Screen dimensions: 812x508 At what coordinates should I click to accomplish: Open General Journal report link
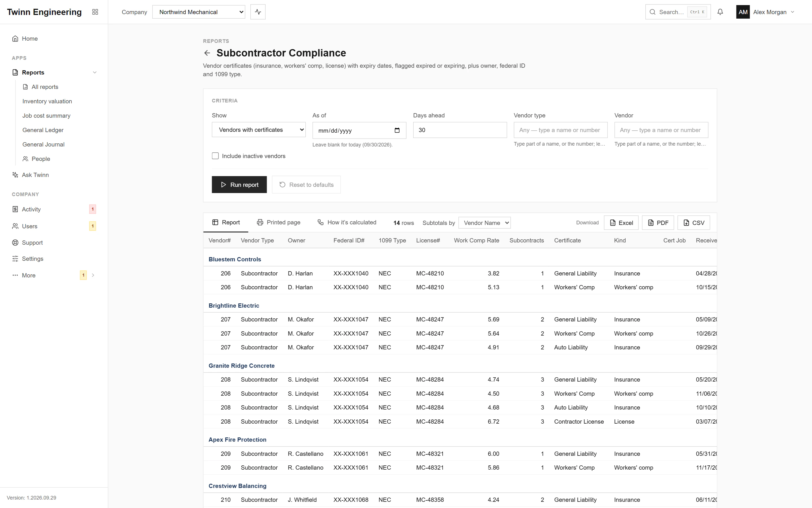(x=43, y=144)
